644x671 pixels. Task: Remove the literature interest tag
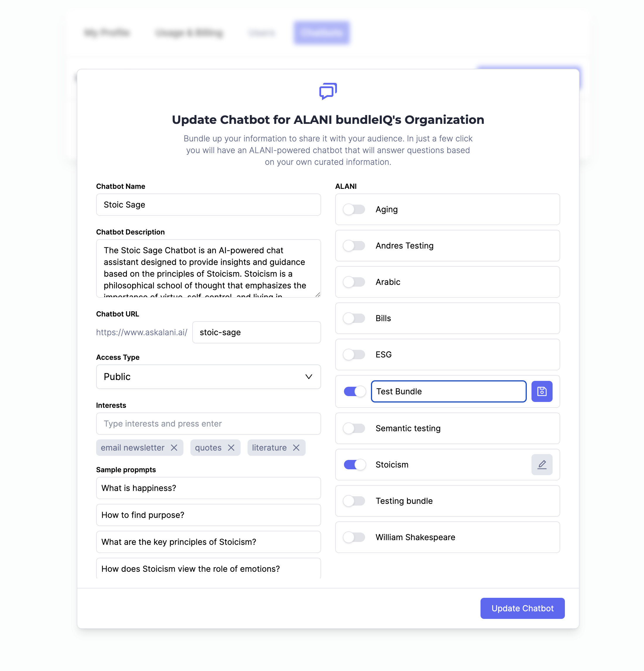click(x=296, y=448)
